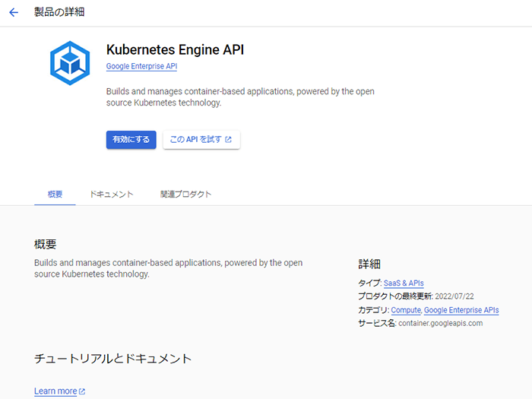Click the external-link icon on この API を試す
Viewport: 532px width, 399px height.
pos(228,139)
